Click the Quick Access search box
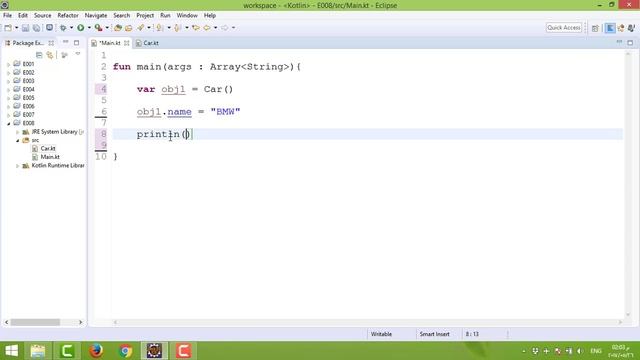Screen dimensions: 640x360 tap(564, 28)
